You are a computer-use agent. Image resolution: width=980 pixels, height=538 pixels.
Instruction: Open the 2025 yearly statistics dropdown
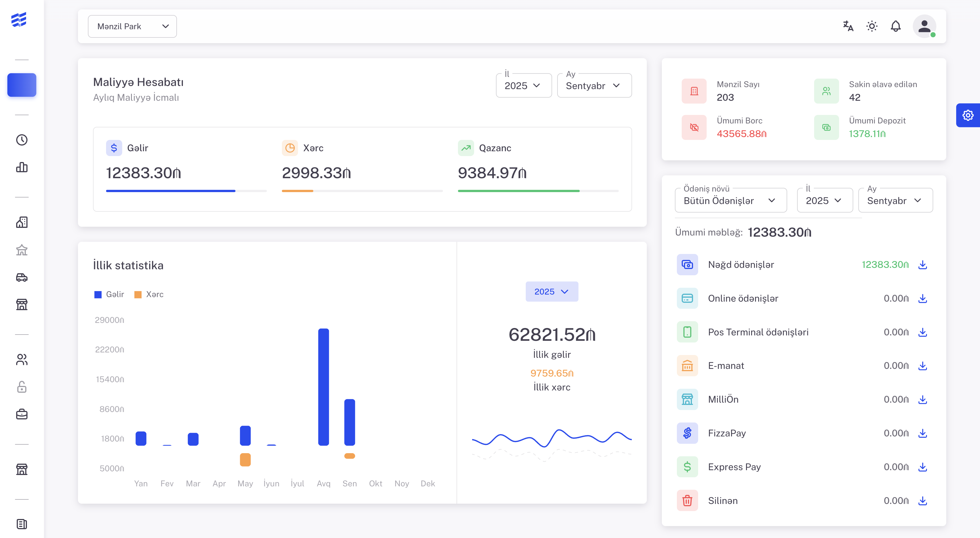click(x=551, y=292)
